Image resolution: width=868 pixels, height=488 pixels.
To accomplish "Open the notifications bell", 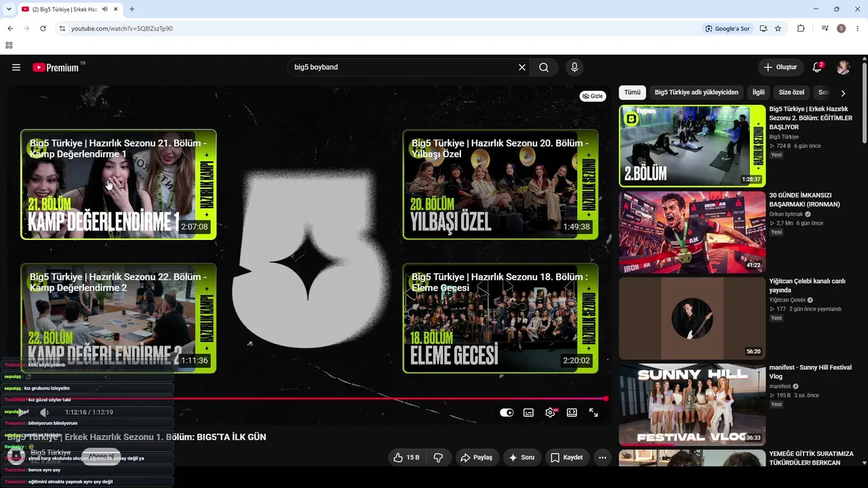I will click(x=818, y=67).
